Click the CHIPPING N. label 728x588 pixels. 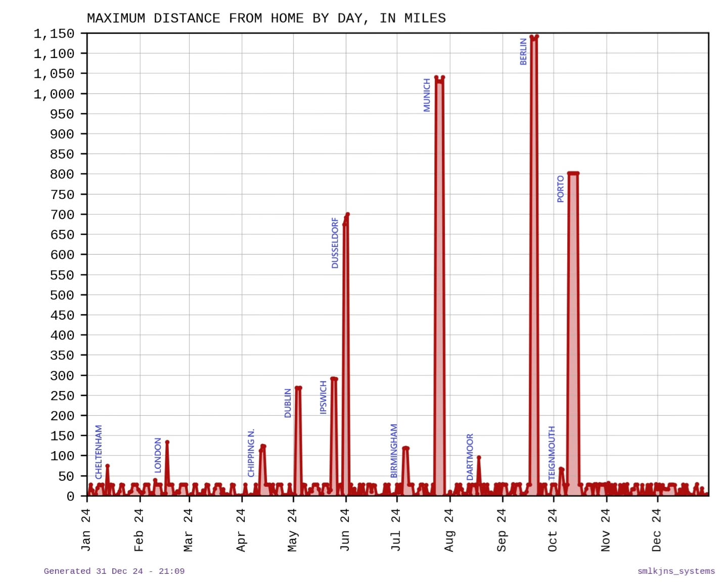[x=251, y=453]
